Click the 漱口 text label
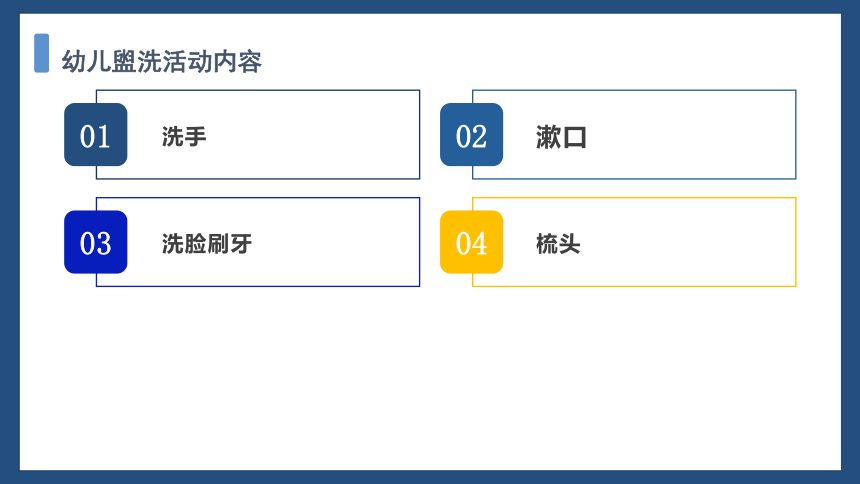The width and height of the screenshot is (860, 484). pos(562,137)
